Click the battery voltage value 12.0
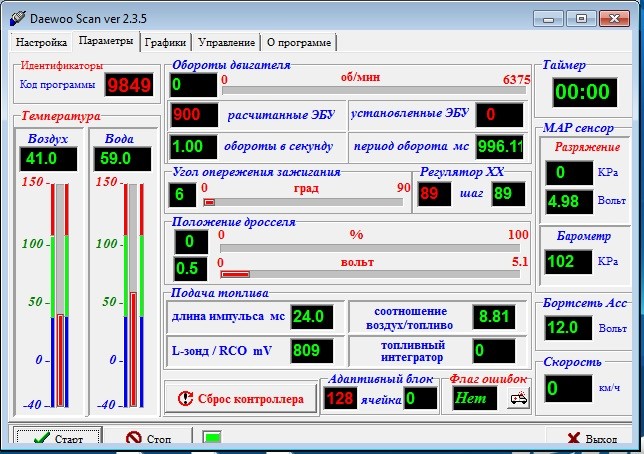The height and width of the screenshot is (454, 644). coord(568,328)
